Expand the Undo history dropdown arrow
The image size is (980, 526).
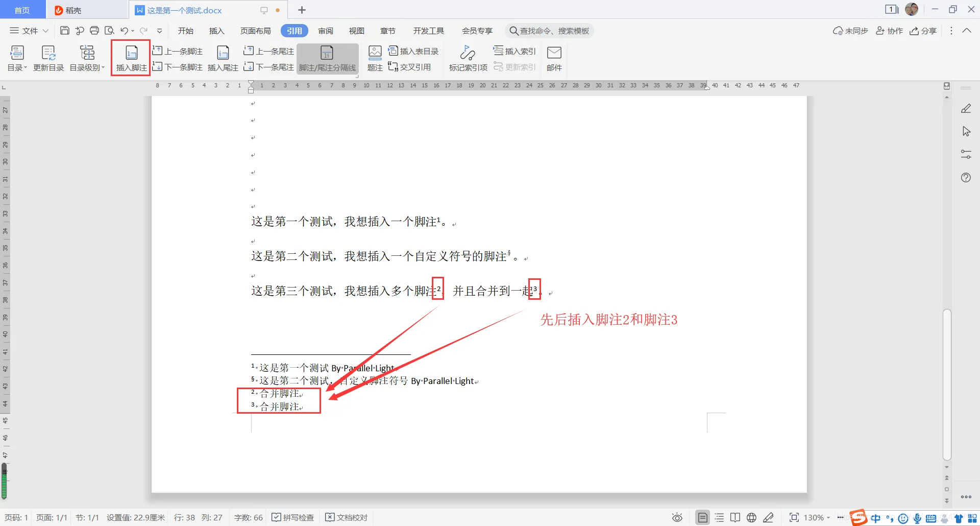[x=133, y=31]
